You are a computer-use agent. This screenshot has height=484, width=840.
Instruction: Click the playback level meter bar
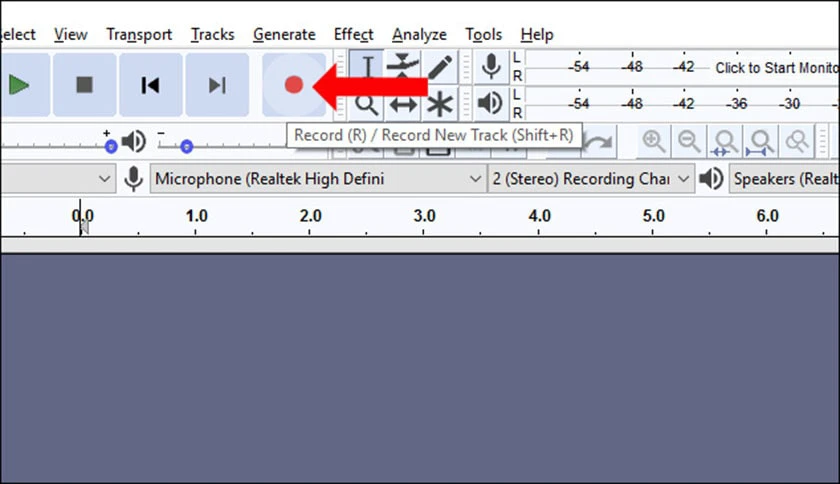(x=682, y=103)
